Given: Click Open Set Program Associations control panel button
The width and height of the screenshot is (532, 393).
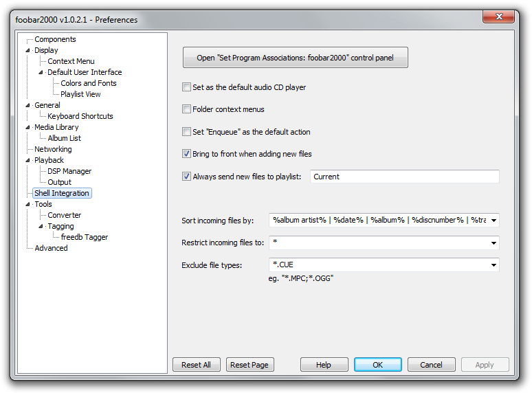Looking at the screenshot, I should point(295,58).
